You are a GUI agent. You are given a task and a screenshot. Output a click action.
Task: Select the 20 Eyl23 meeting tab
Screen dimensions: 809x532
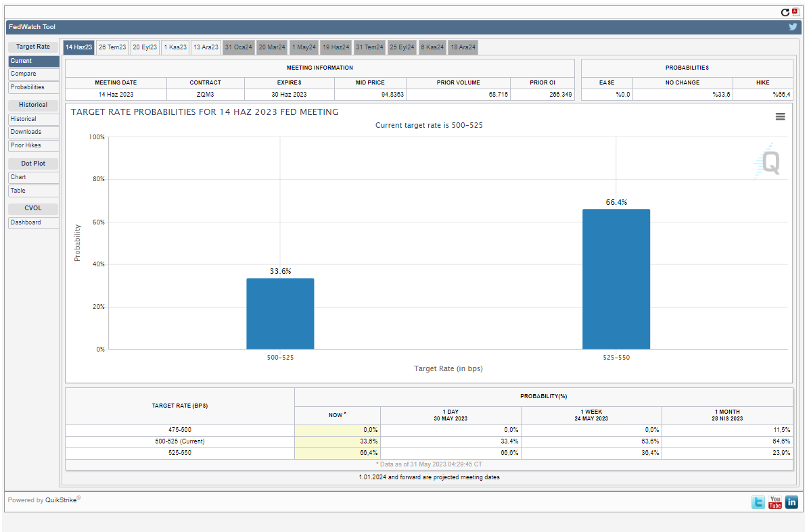pos(145,47)
